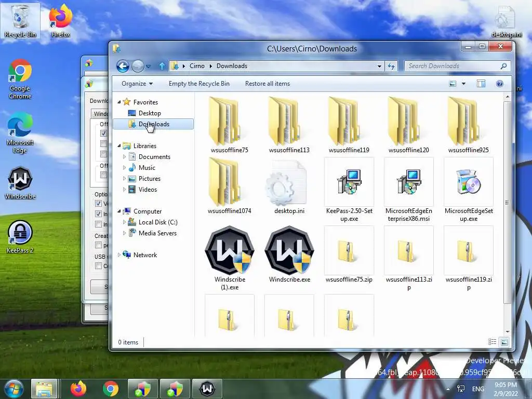The image size is (532, 399).
Task: Open the wsusoffline113 folder
Action: (289, 125)
